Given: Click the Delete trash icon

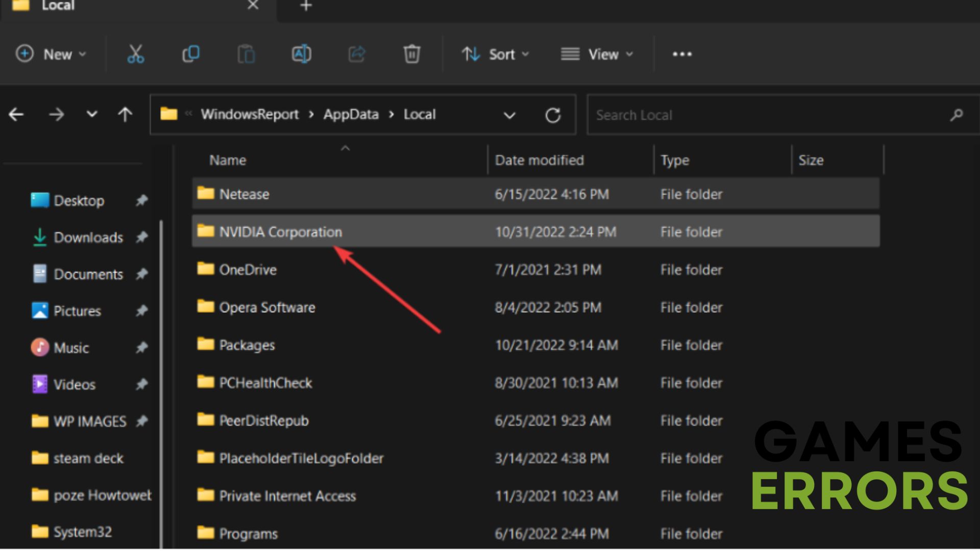Looking at the screenshot, I should (x=411, y=54).
